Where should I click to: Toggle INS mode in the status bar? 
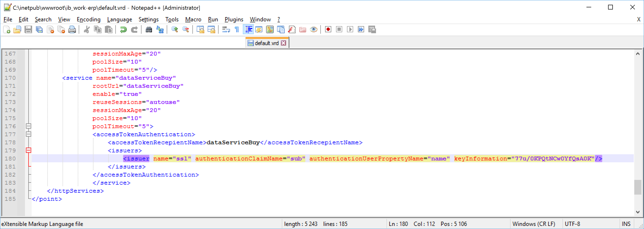click(626, 224)
